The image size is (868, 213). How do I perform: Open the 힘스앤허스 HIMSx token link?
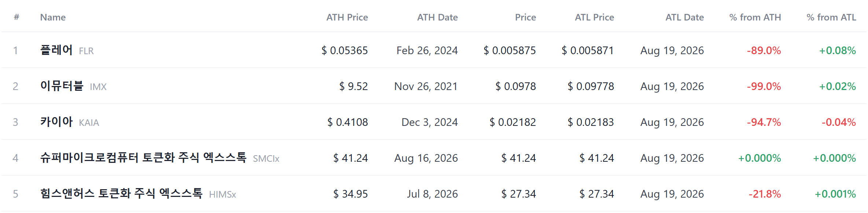click(x=138, y=194)
